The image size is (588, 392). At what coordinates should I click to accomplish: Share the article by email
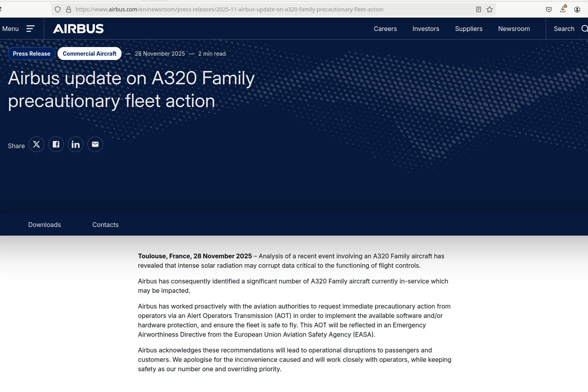click(95, 144)
